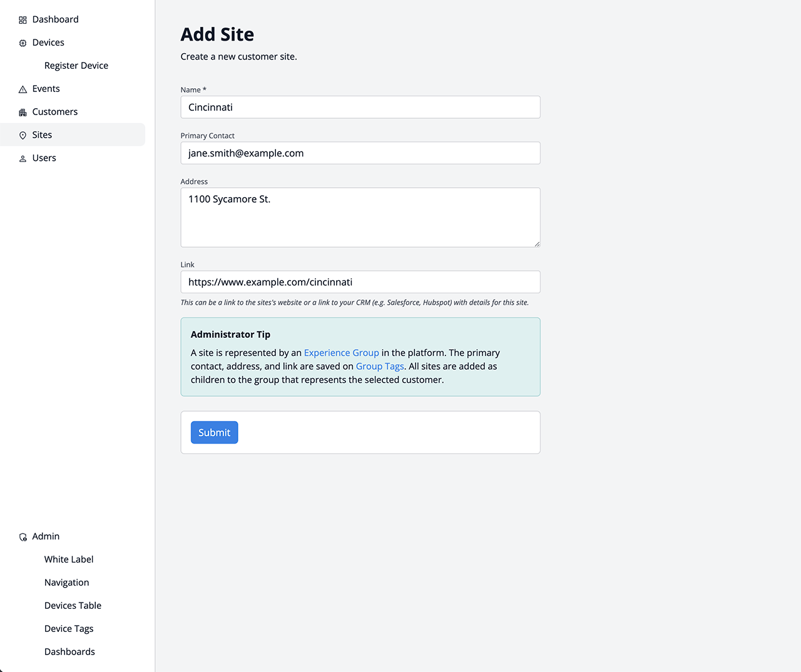Click the Sites location pin icon
The image size is (801, 672).
tap(23, 136)
